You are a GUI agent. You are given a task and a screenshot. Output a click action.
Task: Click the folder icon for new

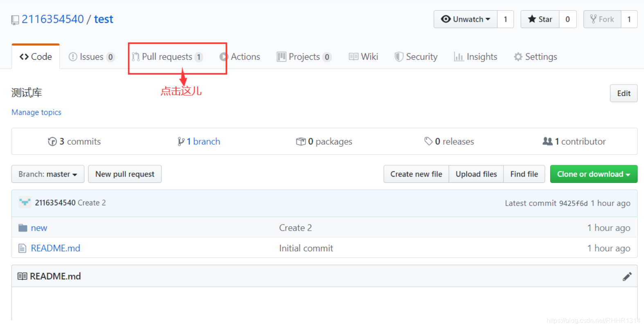[23, 228]
